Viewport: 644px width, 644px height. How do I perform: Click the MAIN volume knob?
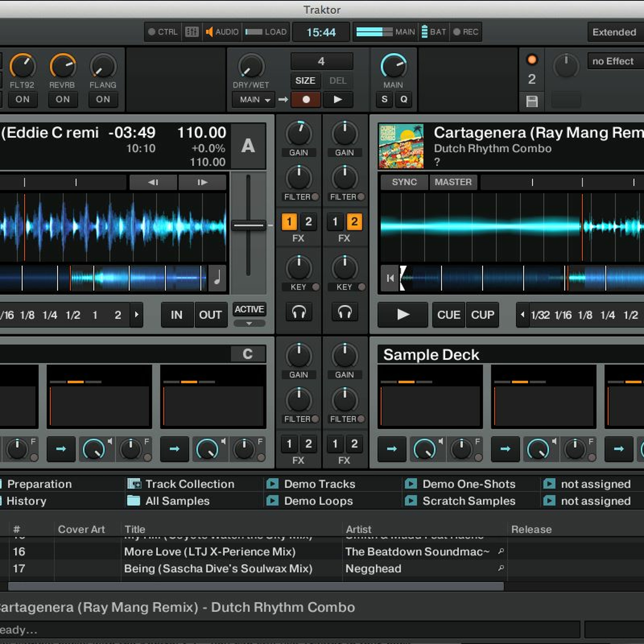(x=393, y=66)
